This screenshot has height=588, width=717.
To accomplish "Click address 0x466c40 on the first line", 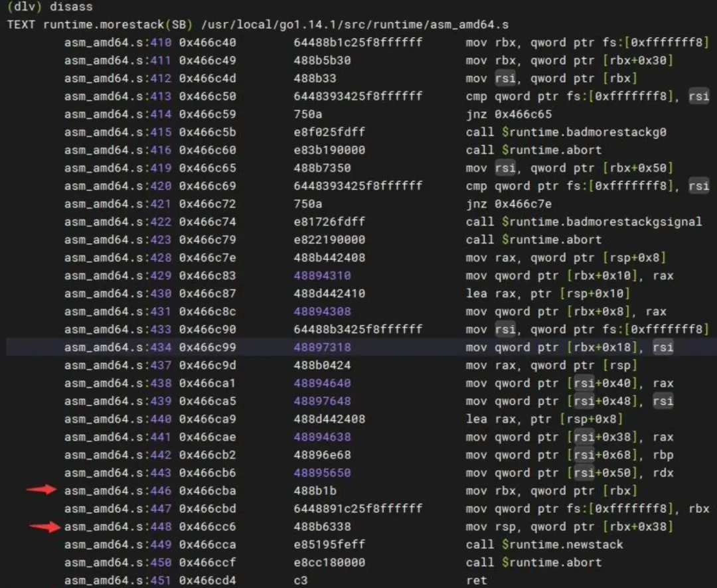I will 207,42.
